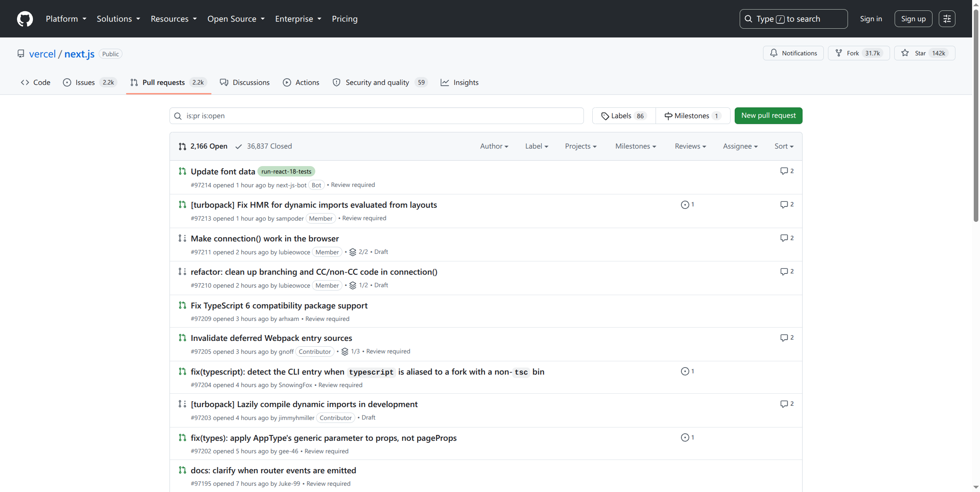Viewport: 980px width, 492px height.
Task: Open the Label filter dropdown
Action: click(x=537, y=146)
